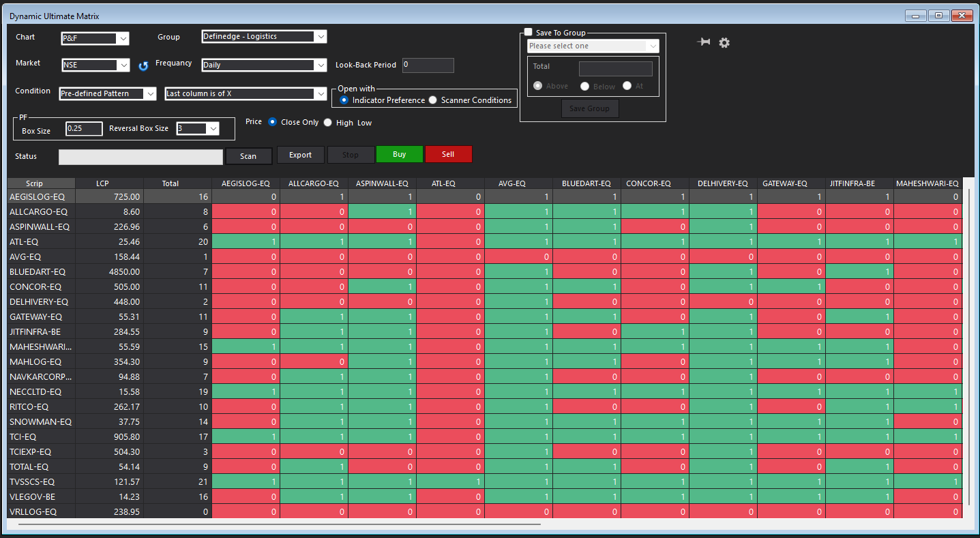Choose Close Only price option

[272, 122]
